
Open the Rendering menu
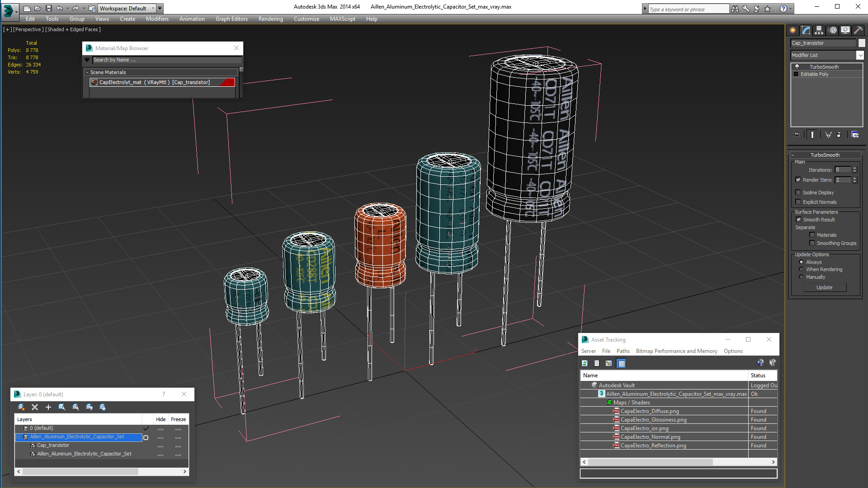(270, 19)
